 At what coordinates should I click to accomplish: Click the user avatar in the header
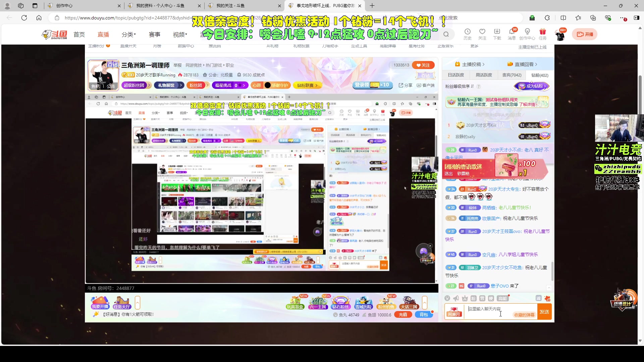point(560,35)
